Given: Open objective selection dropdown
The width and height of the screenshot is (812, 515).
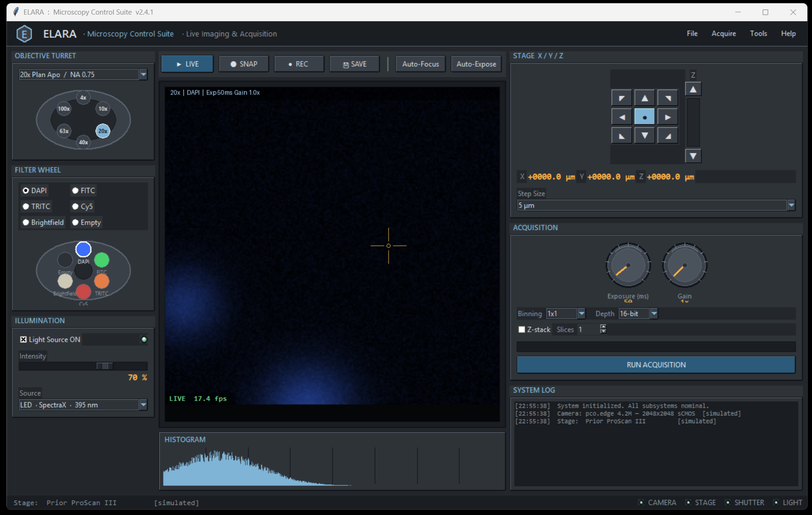Looking at the screenshot, I should tap(143, 74).
